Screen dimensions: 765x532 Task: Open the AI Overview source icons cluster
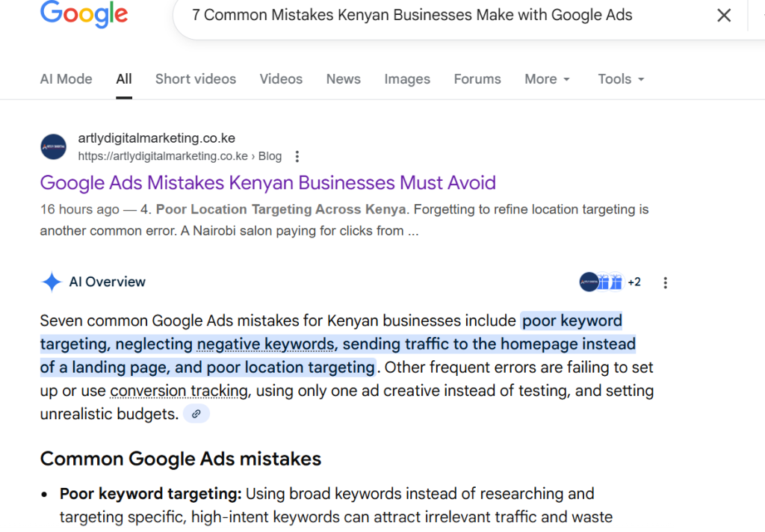click(x=601, y=282)
